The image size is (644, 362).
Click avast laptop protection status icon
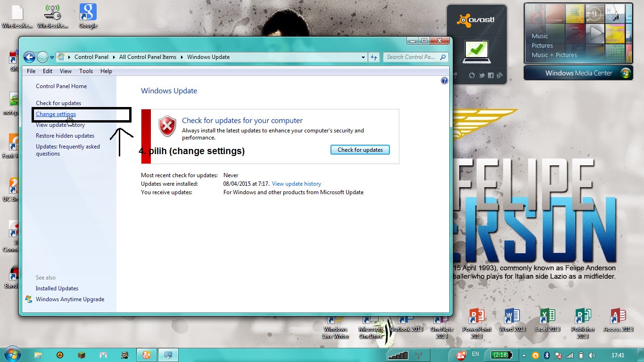click(x=477, y=52)
